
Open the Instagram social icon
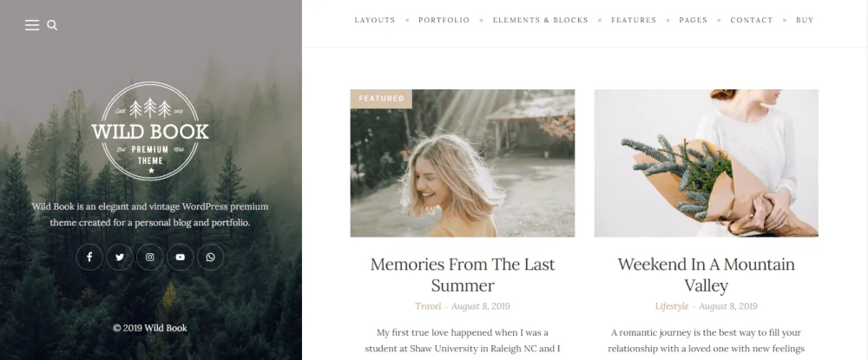click(x=150, y=257)
